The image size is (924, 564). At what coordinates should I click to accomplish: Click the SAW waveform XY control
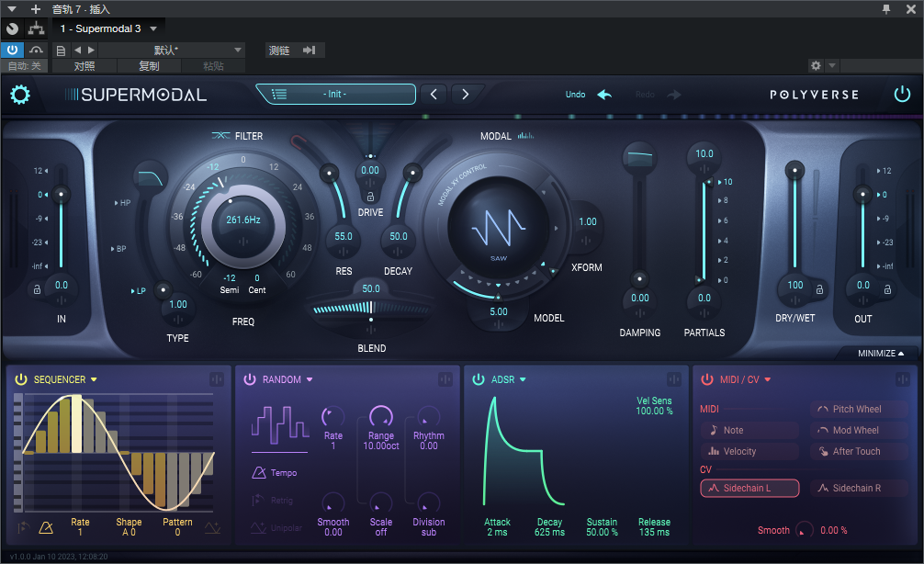pos(499,228)
